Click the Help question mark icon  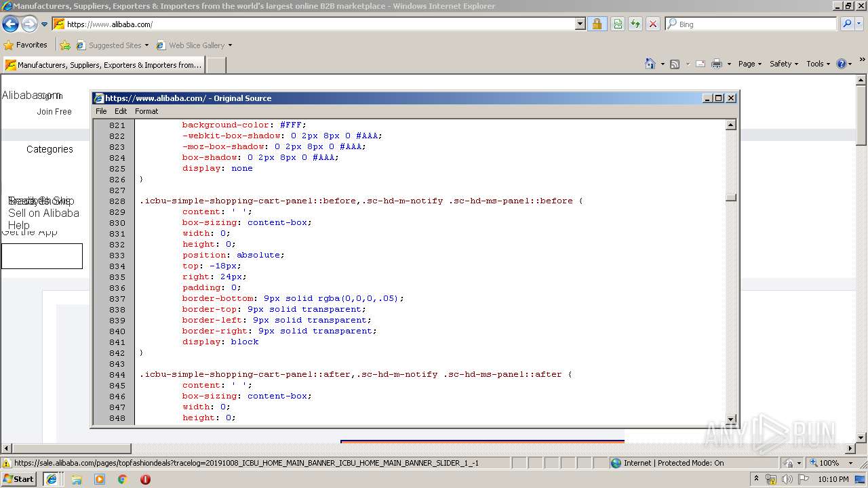[841, 64]
